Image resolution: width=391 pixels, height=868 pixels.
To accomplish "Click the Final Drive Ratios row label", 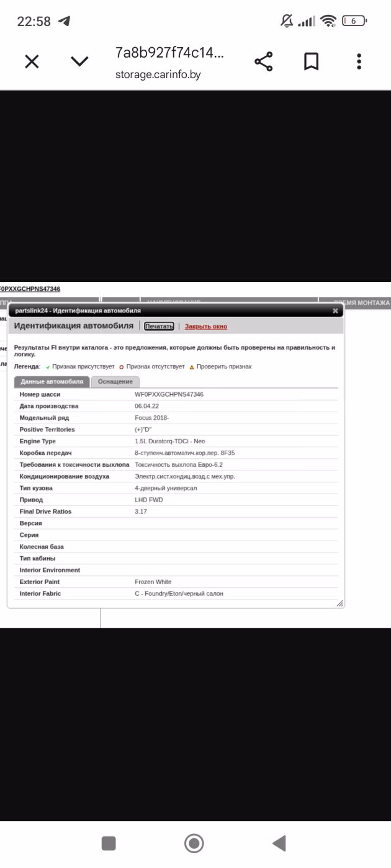I will click(45, 511).
